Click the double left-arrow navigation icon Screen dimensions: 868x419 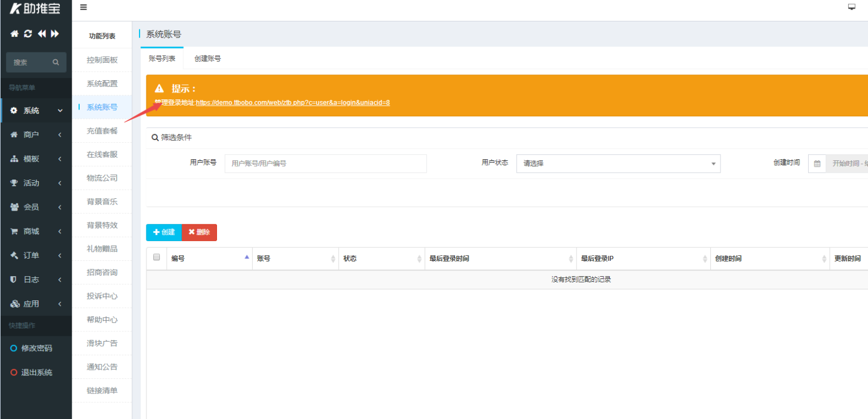coord(41,33)
